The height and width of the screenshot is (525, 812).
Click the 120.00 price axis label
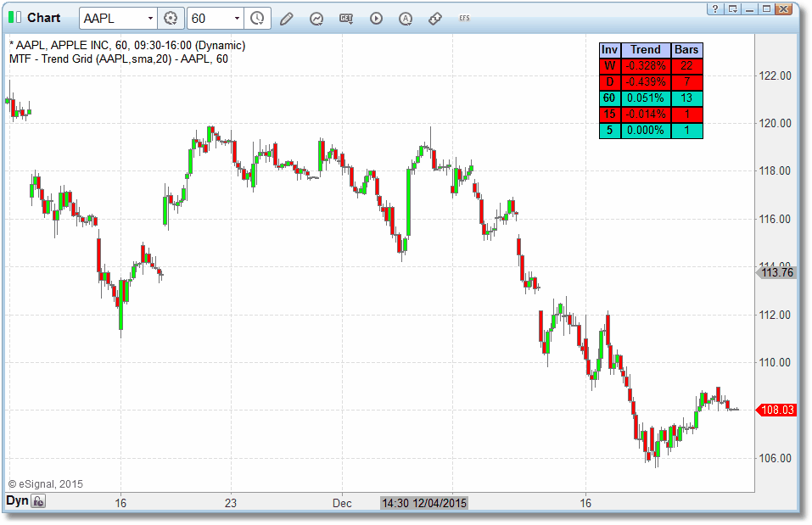coord(775,123)
